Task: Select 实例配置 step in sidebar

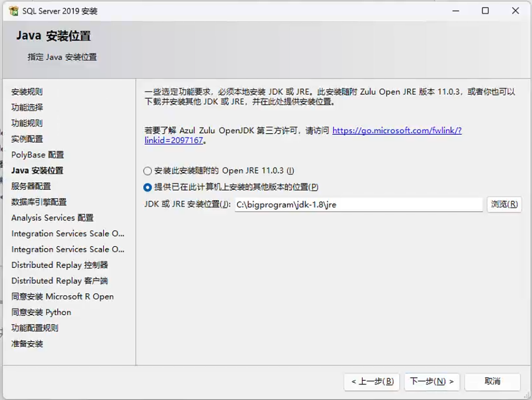Action: (x=27, y=139)
